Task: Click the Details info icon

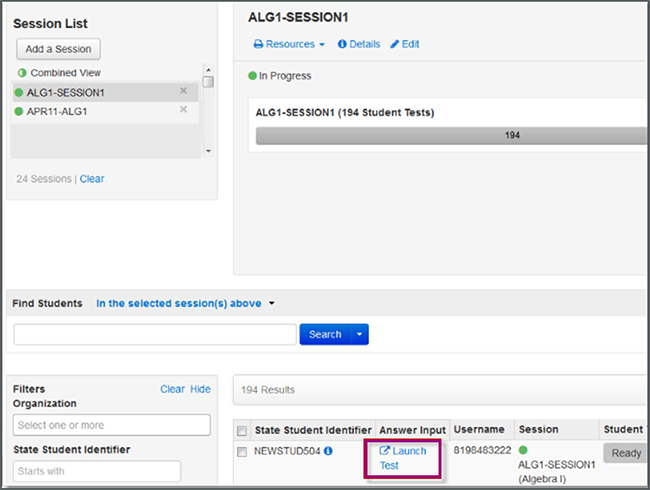Action: click(x=343, y=45)
